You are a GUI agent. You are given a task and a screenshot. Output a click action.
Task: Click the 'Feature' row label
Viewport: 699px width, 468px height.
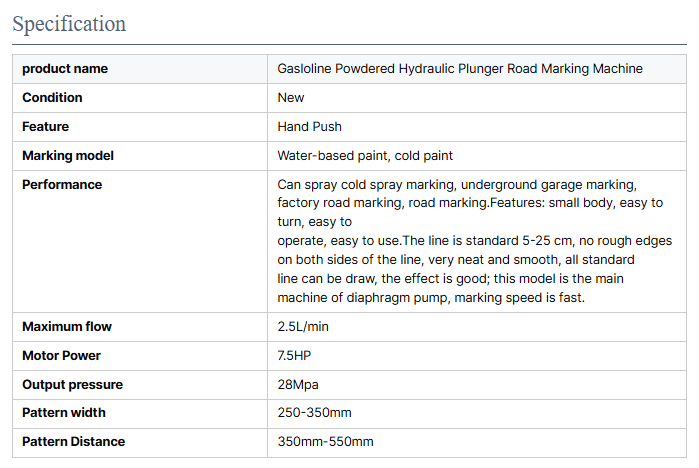[46, 127]
